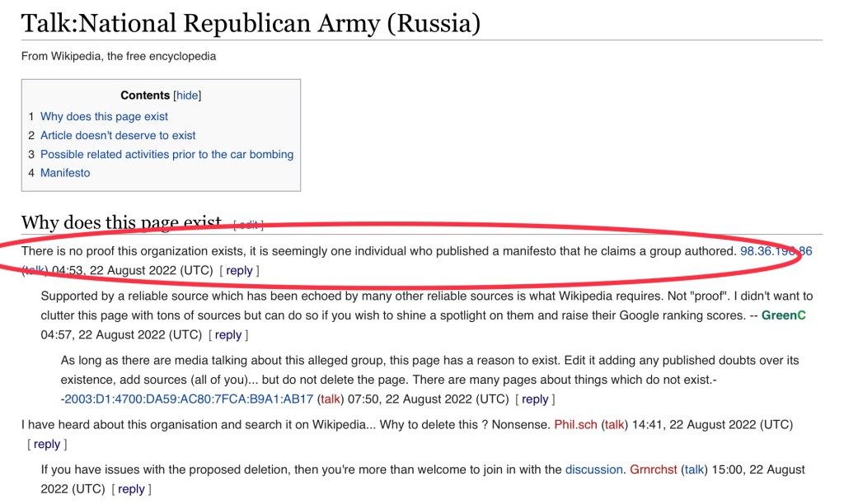This screenshot has height=504, width=844.
Task: Open Phil.sch's talk page link
Action: pos(614,425)
